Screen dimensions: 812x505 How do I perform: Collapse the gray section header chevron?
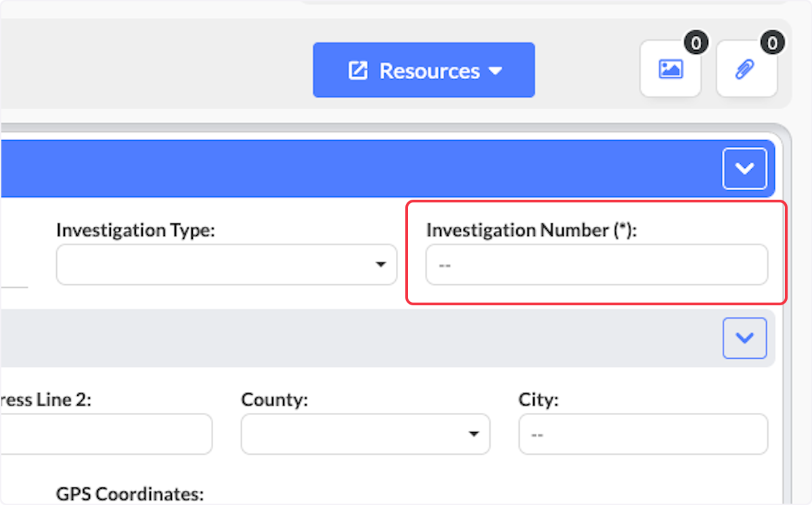click(x=744, y=338)
